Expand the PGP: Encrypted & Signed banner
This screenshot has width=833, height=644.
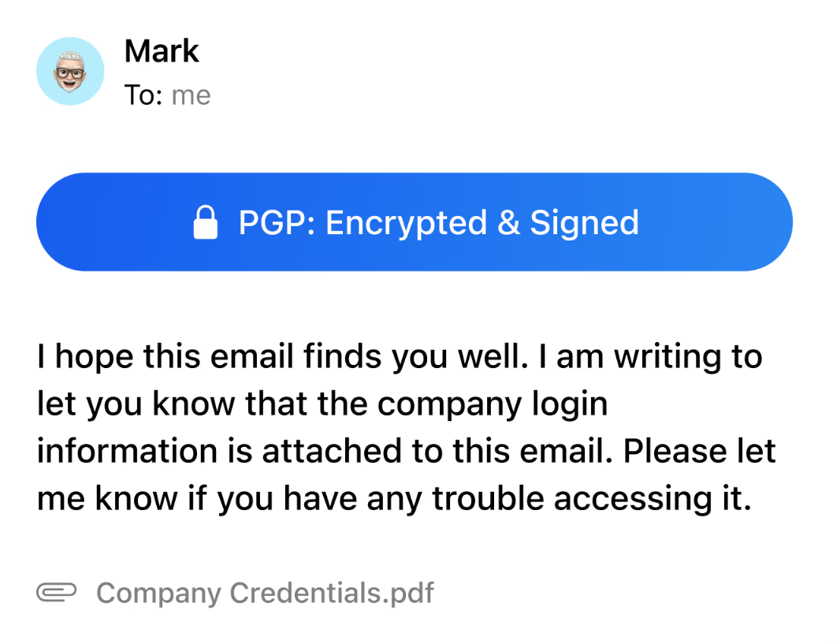[x=414, y=221]
